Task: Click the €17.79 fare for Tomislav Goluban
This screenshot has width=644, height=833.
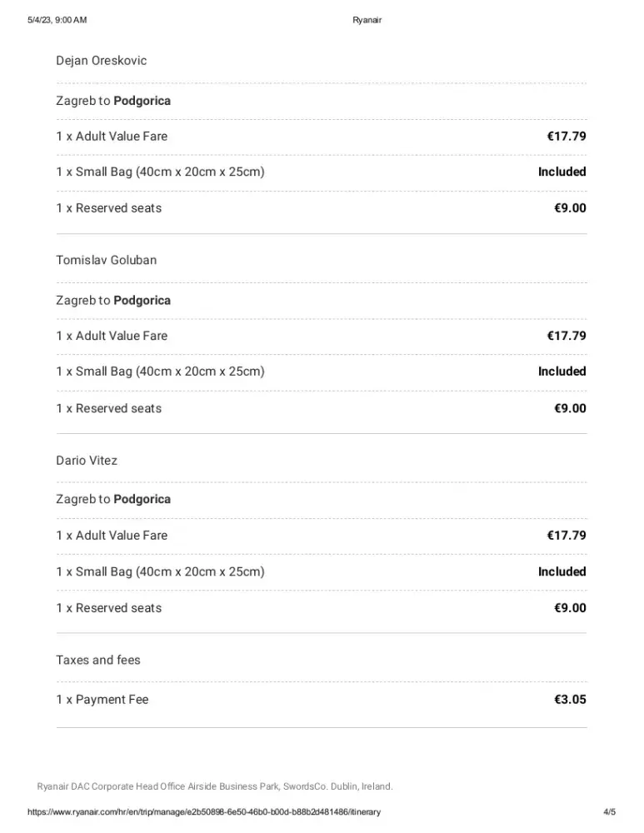Action: (x=567, y=337)
